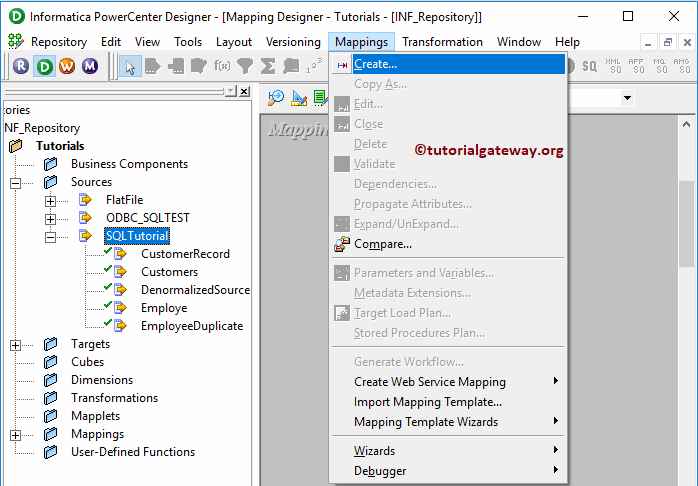The height and width of the screenshot is (486, 698).
Task: Click the XML SQ toolbar icon
Action: (613, 66)
